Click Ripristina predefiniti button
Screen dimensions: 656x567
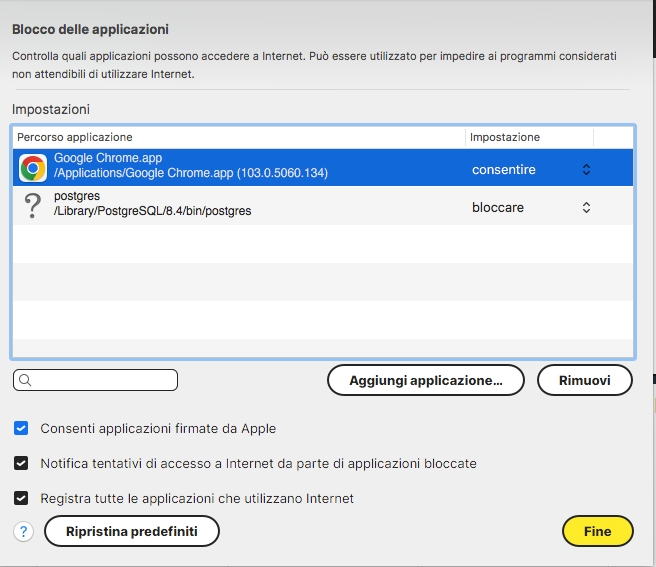132,531
